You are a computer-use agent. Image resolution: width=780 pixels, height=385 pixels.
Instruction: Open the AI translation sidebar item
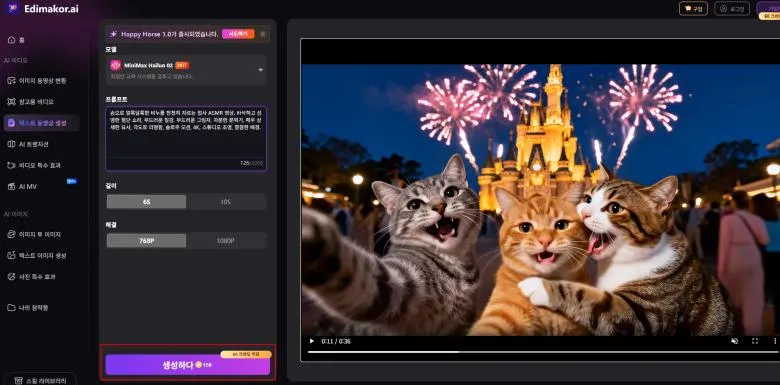click(29, 144)
